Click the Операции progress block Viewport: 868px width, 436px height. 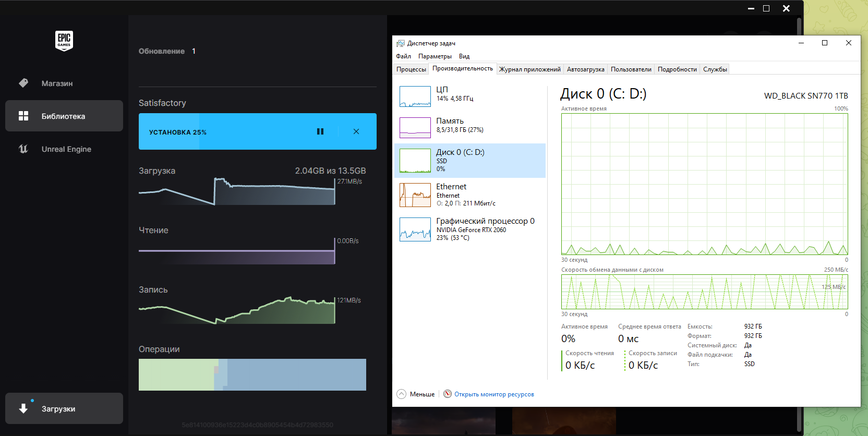252,374
